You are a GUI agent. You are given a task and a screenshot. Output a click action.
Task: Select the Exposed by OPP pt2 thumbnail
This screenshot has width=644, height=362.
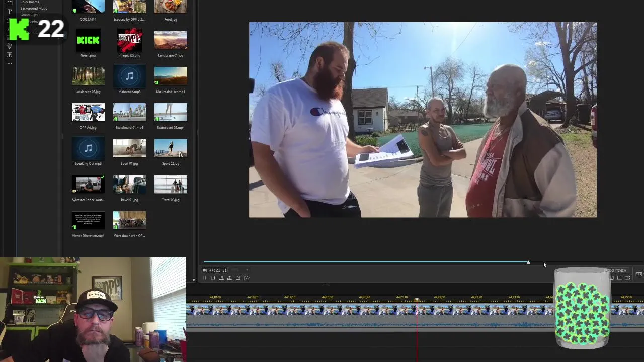click(x=129, y=7)
